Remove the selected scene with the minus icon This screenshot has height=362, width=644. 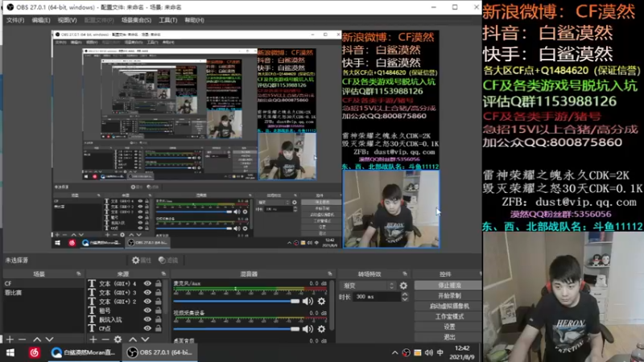pos(23,339)
